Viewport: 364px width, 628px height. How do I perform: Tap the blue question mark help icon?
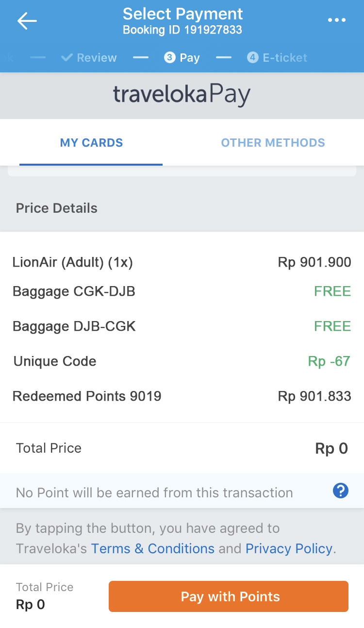(x=340, y=491)
